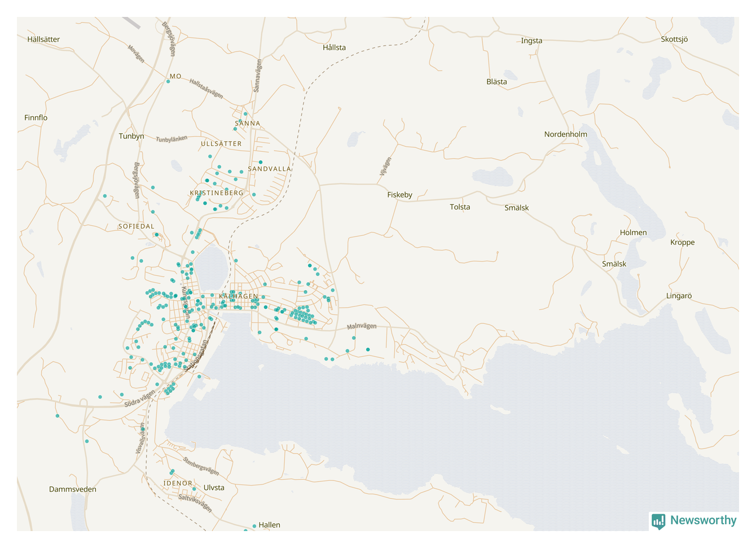Click the Ingsta village label
Screen dimensions: 756x548
(x=531, y=41)
